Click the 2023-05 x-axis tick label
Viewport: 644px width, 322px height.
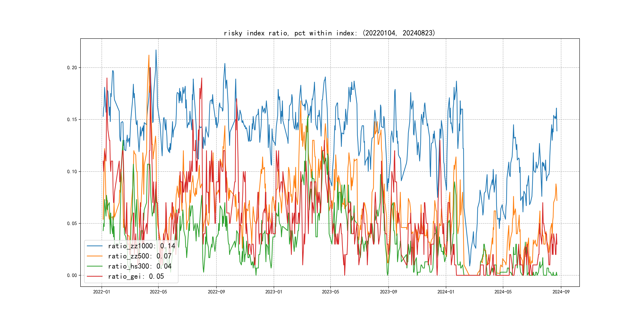click(330, 292)
